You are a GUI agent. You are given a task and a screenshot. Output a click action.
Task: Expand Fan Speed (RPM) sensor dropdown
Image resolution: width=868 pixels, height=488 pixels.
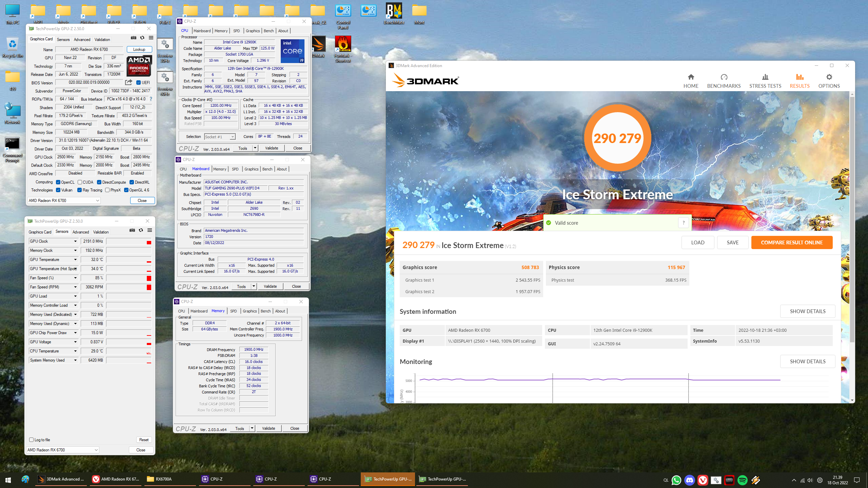click(75, 287)
